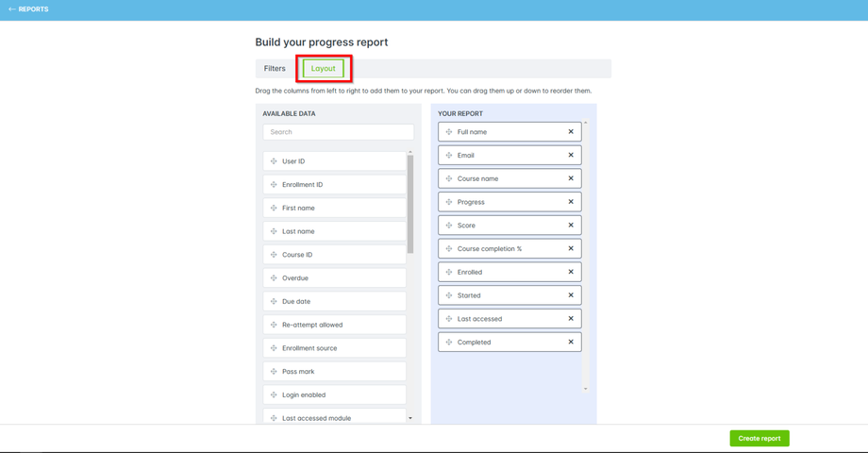The width and height of the screenshot is (868, 453).
Task: Click move icon next to Enrolled
Action: tap(449, 272)
